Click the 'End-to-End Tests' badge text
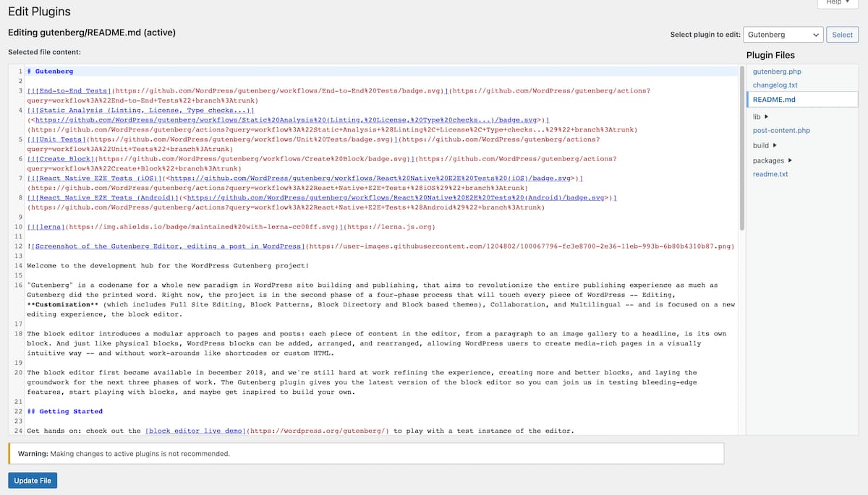 (74, 91)
